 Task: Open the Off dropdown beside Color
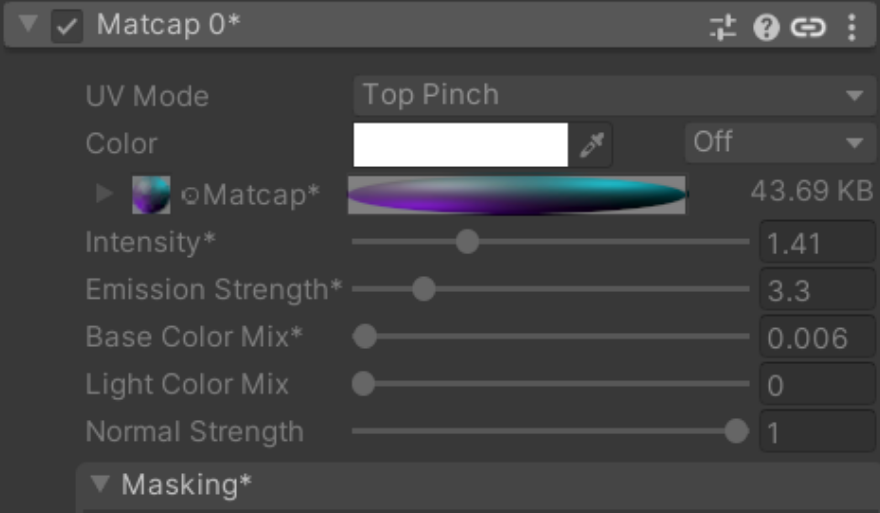780,143
